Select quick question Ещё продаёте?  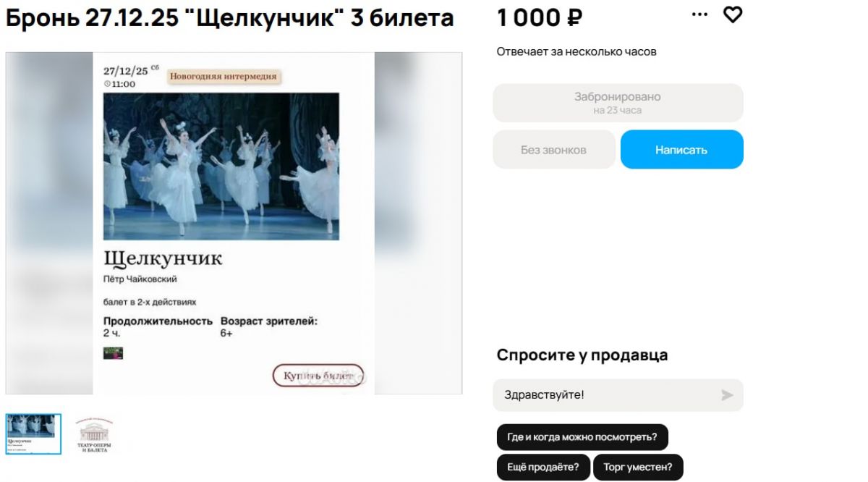[543, 467]
